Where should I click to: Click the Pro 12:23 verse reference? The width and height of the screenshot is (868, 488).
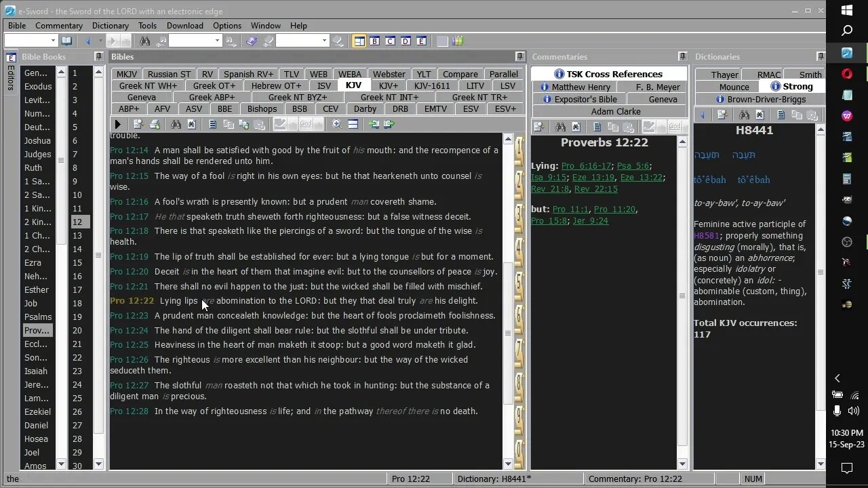click(129, 316)
